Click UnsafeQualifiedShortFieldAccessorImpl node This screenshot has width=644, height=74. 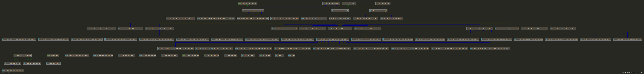227,39
